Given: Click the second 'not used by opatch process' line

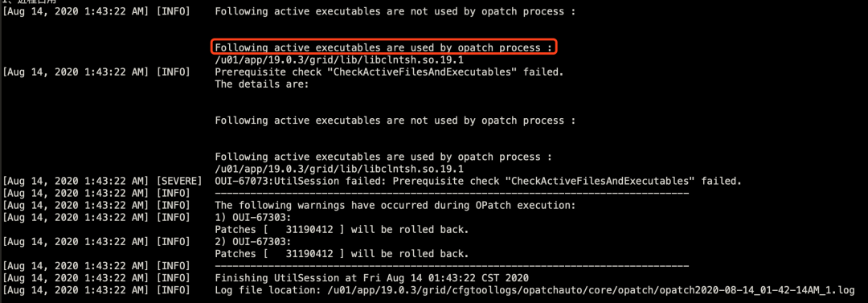Looking at the screenshot, I should [x=395, y=121].
